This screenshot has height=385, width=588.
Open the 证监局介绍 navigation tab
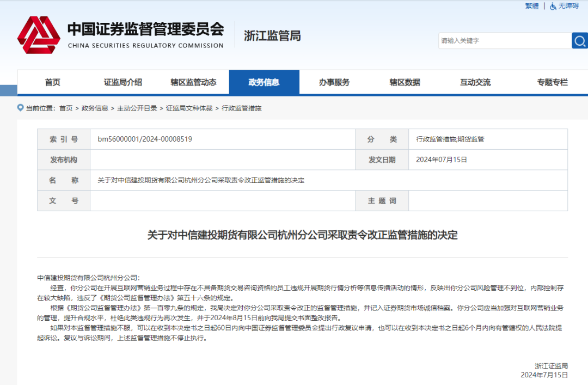[123, 82]
